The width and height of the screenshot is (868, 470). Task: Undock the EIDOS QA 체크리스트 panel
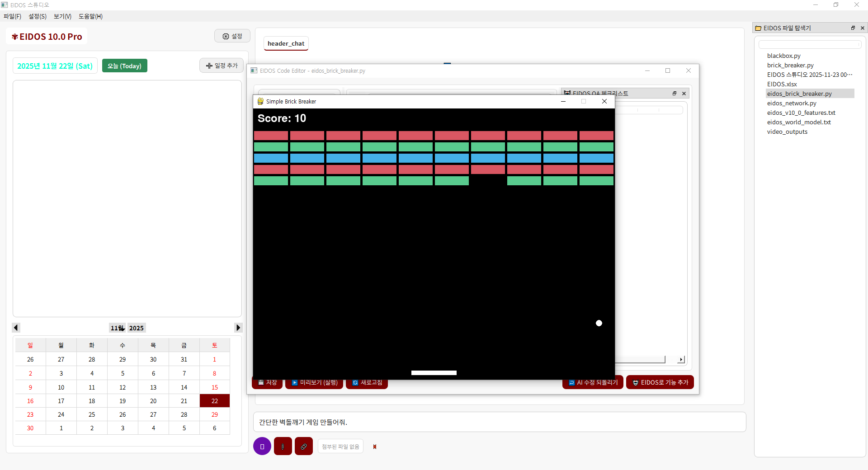click(675, 93)
